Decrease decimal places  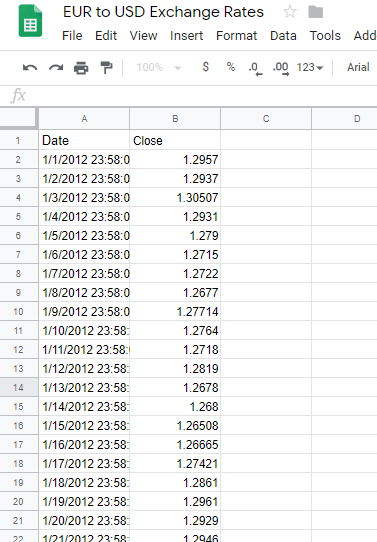[255, 68]
